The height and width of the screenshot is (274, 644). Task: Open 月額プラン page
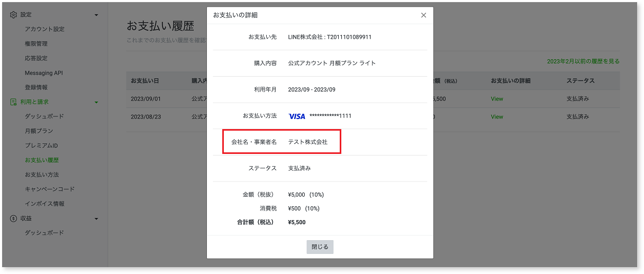tap(39, 131)
